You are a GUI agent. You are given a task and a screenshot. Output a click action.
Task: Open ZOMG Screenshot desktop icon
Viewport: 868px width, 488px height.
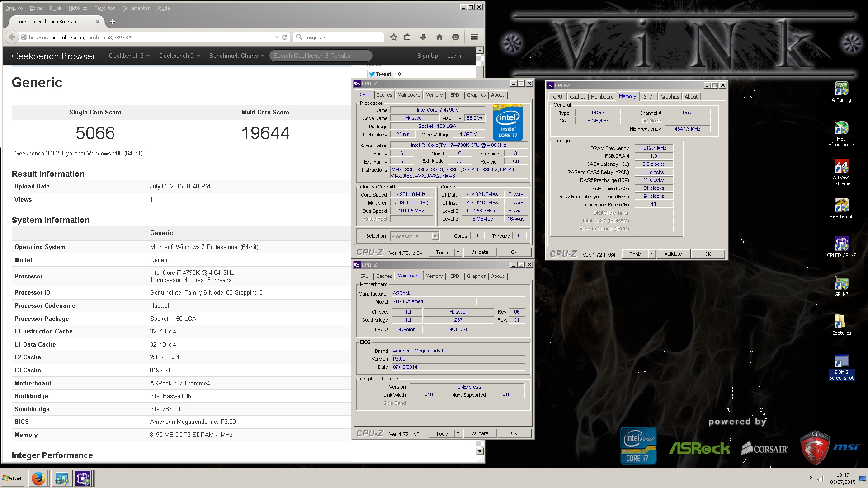coord(841,367)
